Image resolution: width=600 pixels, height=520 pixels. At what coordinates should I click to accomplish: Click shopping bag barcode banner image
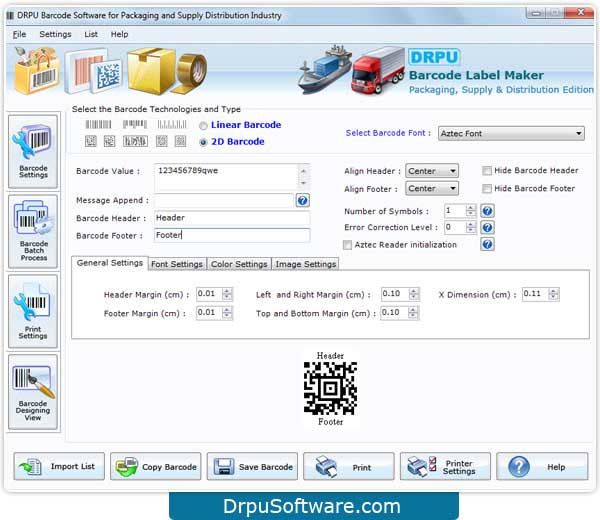38,70
